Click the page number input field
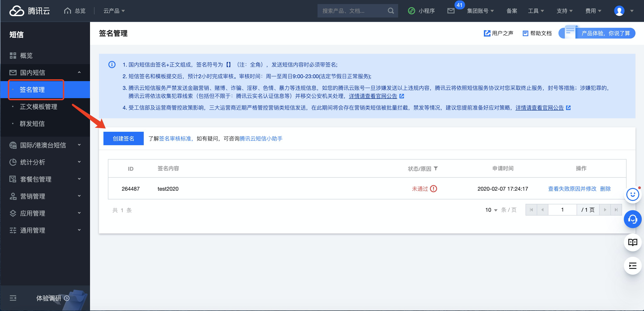 562,210
